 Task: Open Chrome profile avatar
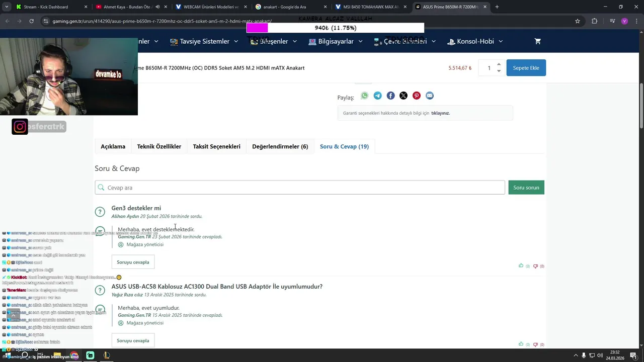tap(624, 21)
